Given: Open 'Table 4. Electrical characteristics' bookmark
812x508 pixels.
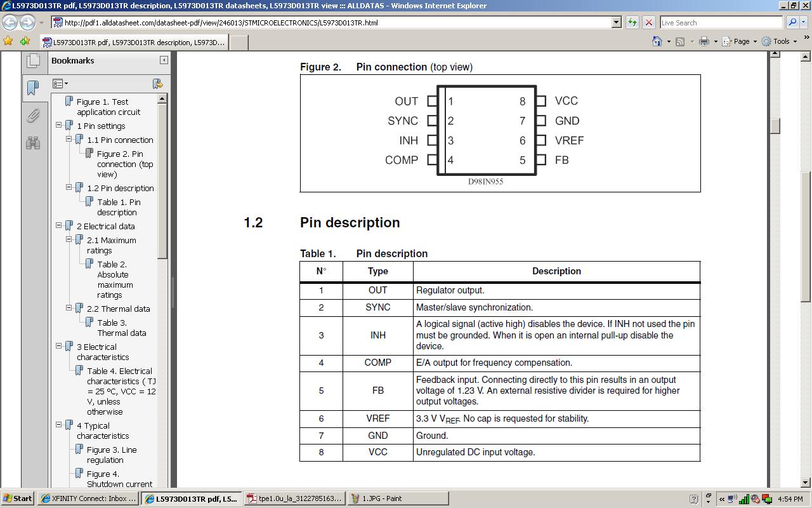Looking at the screenshot, I should 121,391.
